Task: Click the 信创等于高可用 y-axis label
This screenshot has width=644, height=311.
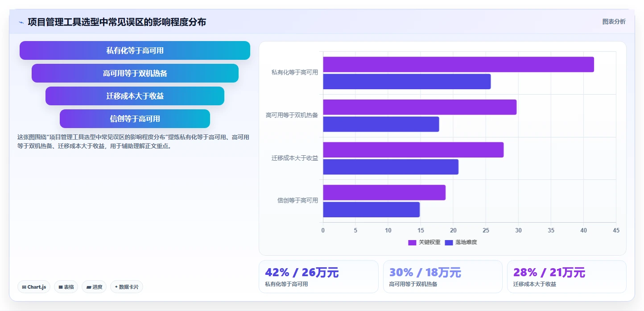Action: click(x=297, y=200)
